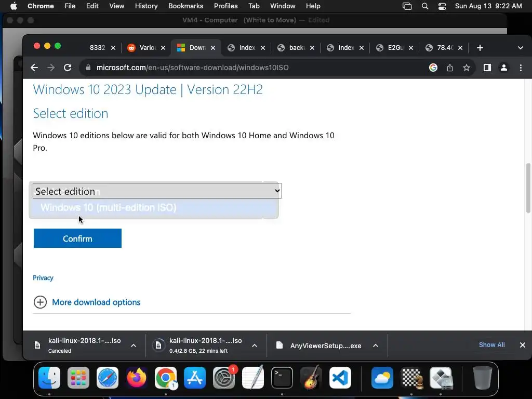Open the Apple menu

point(14,6)
